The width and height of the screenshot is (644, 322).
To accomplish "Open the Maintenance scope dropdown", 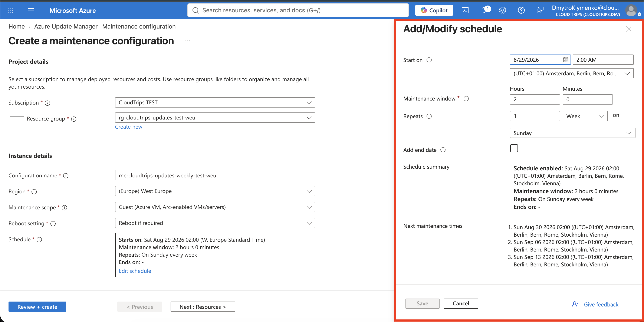I will tap(215, 207).
